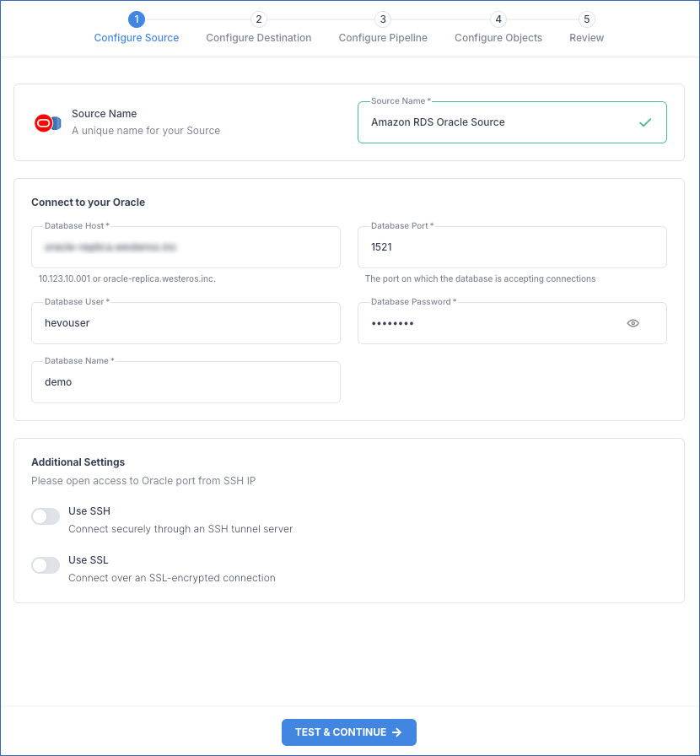The height and width of the screenshot is (756, 700).
Task: Click into the Database Port field
Action: point(512,247)
